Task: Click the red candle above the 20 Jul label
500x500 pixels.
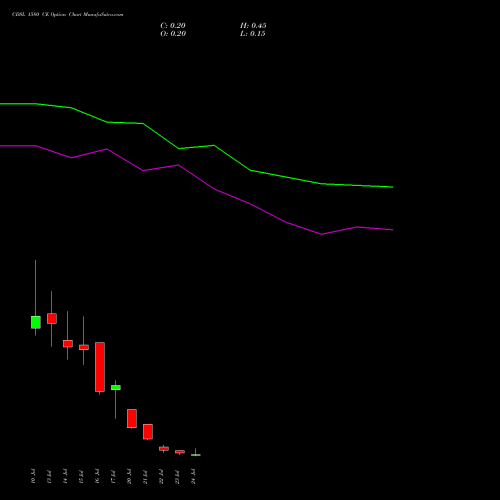Action: pos(132,418)
